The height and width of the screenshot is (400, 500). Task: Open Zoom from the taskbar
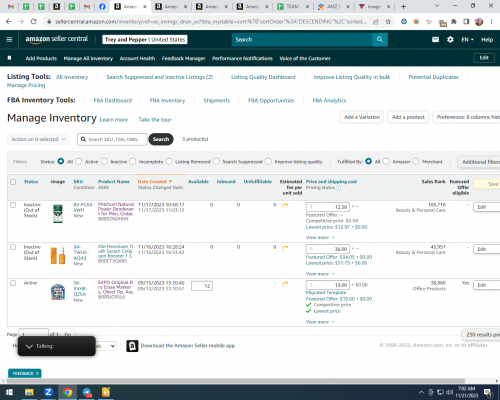coord(48,392)
